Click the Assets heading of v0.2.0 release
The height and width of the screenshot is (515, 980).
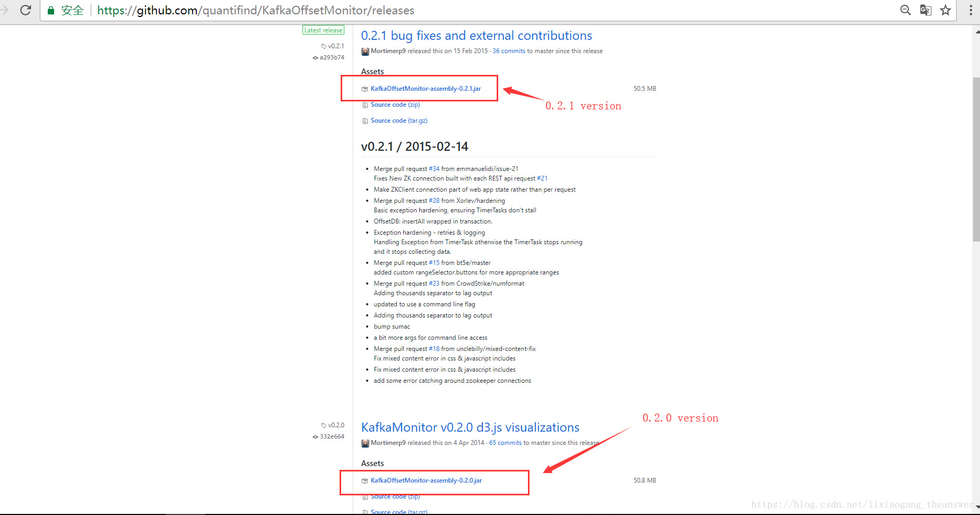pos(372,463)
